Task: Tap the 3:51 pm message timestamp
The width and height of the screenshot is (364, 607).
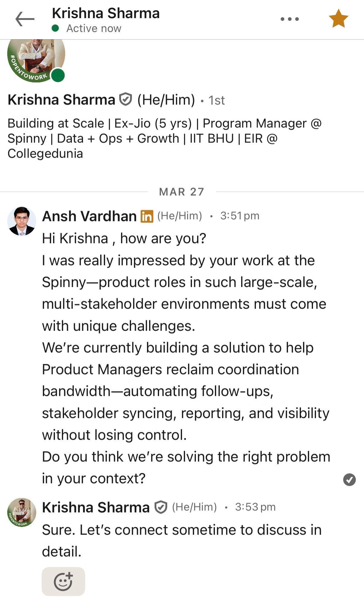Action: point(240,216)
